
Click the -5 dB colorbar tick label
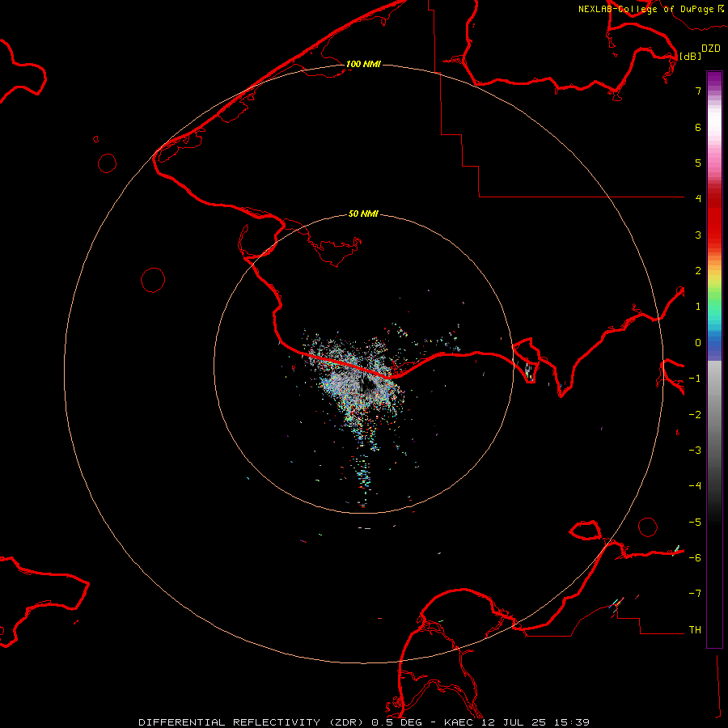[x=695, y=523]
